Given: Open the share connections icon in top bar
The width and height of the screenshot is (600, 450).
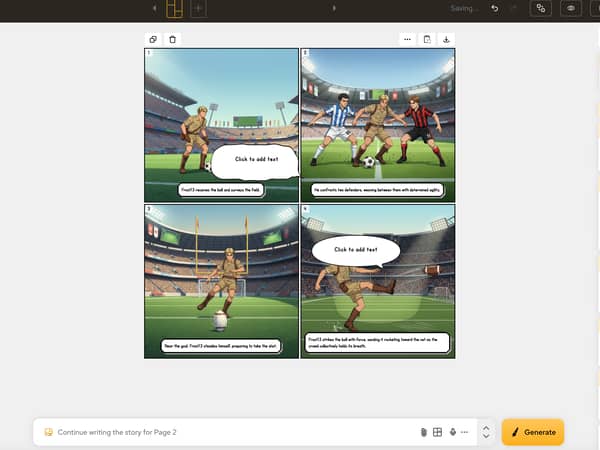Looking at the screenshot, I should pos(541,8).
